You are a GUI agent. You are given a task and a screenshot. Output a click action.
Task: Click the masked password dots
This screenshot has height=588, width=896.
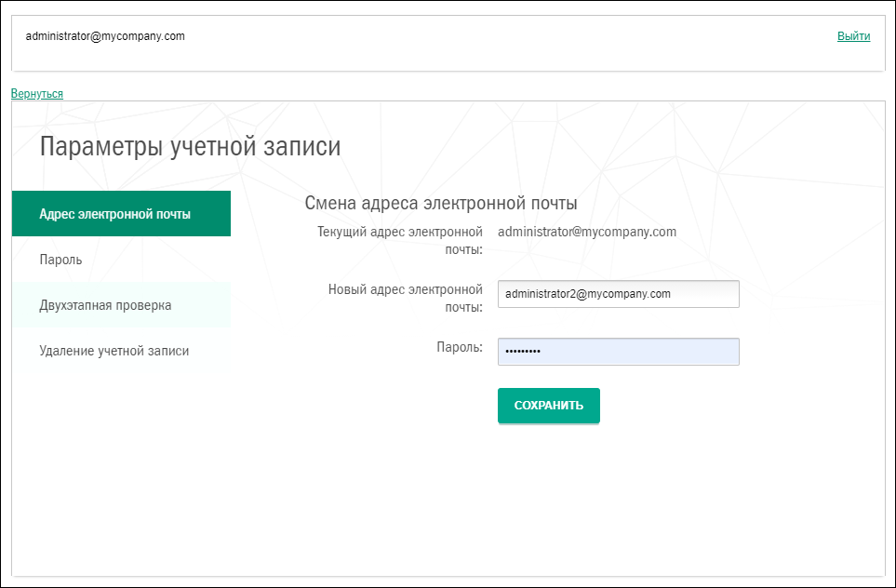[x=522, y=352]
